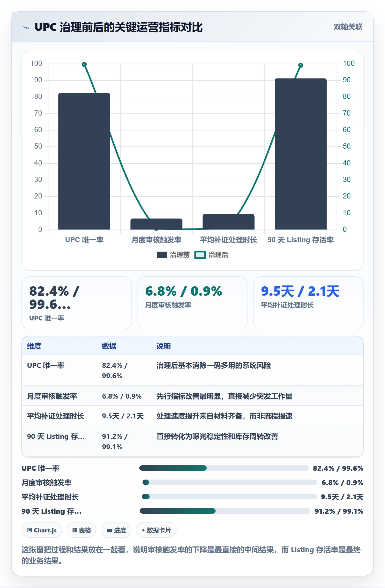
Task: Open the Chart.js chip
Action: (x=42, y=530)
